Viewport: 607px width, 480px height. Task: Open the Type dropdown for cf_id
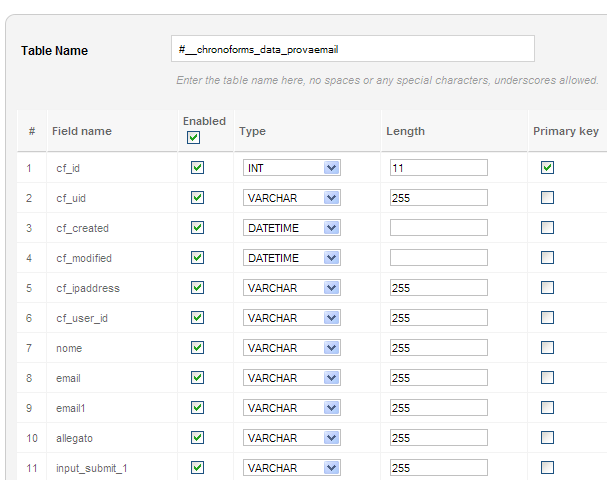pos(291,168)
